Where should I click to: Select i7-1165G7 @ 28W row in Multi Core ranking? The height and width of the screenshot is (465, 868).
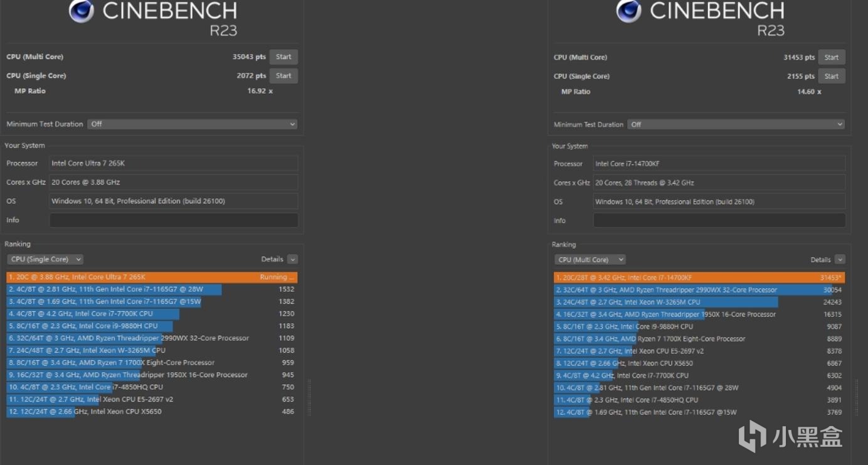(x=699, y=388)
